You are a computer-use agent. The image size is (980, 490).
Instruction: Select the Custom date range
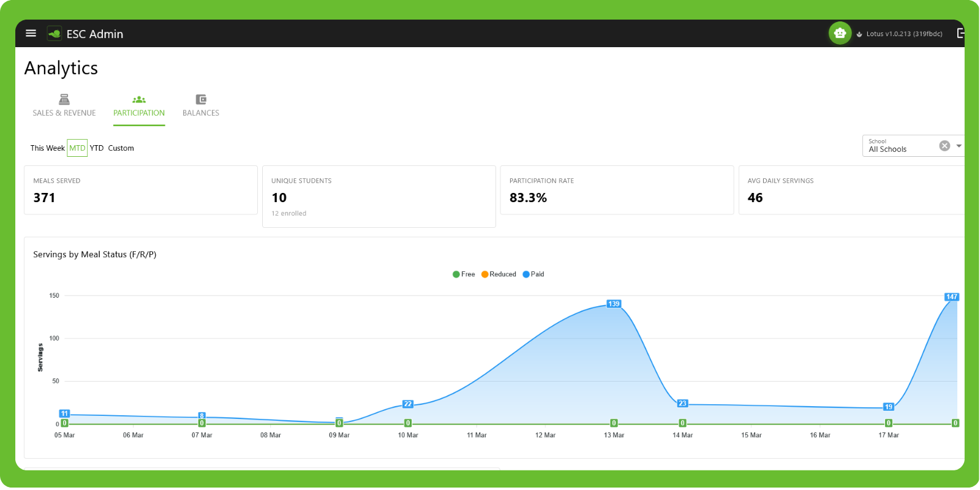(121, 148)
